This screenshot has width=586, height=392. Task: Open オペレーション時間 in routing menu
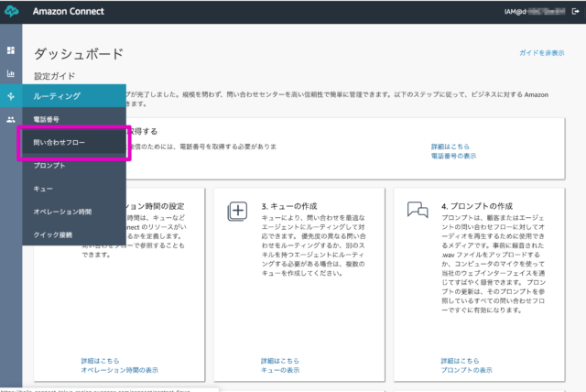click(74, 212)
